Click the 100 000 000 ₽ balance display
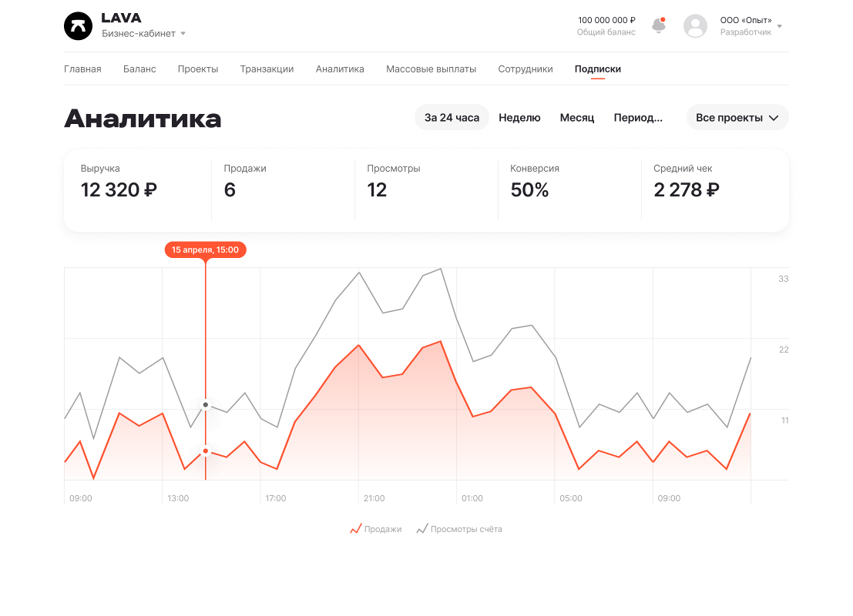853x616 pixels. pos(606,20)
